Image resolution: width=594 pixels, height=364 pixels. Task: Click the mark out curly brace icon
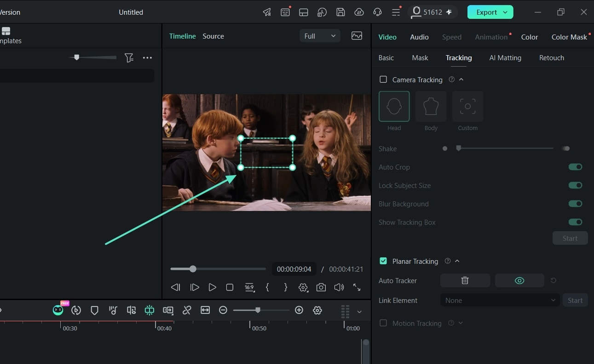coord(286,287)
